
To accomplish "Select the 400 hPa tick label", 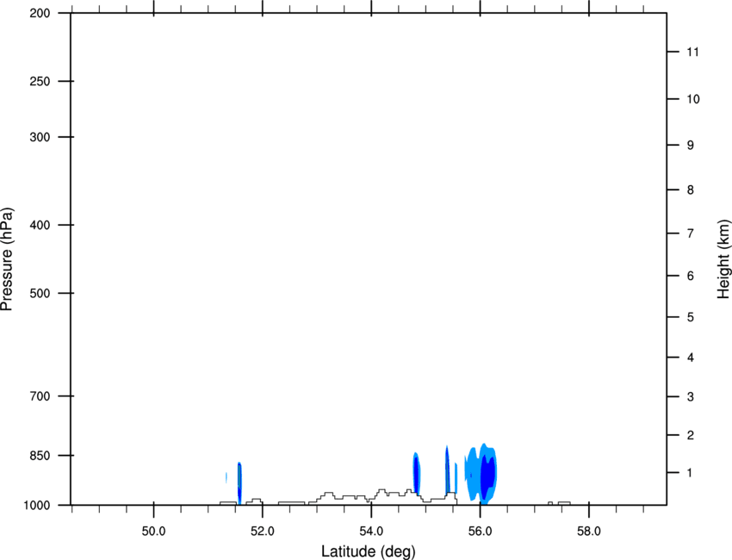I will point(40,225).
